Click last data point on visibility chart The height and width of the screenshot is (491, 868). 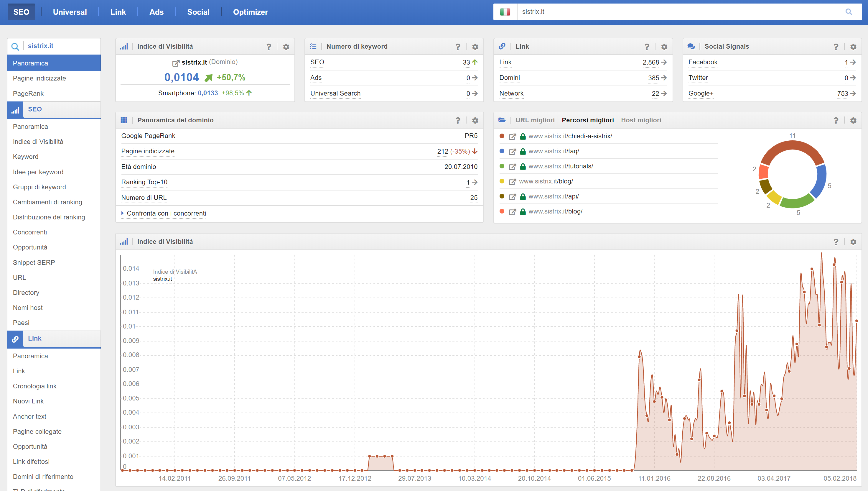[856, 321]
